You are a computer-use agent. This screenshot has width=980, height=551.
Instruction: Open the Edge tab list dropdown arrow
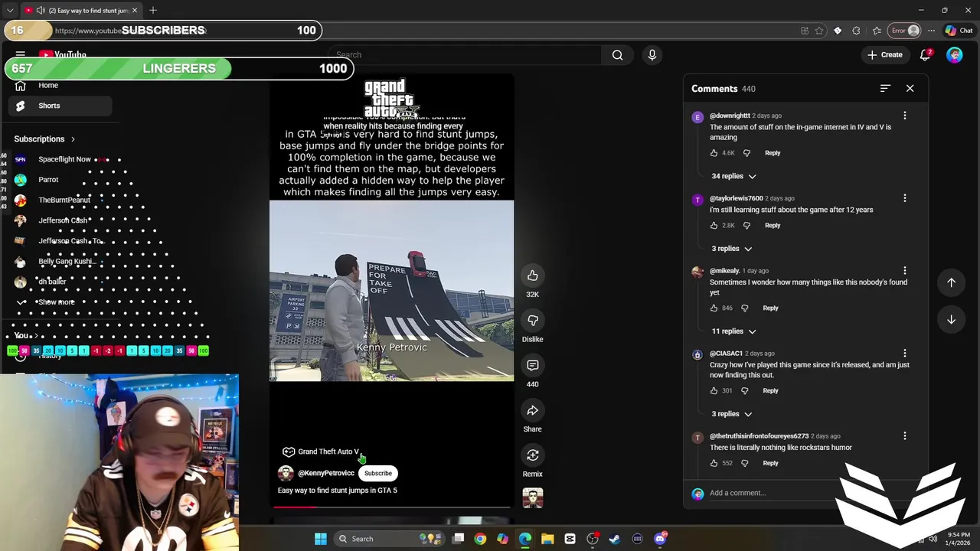click(10, 11)
